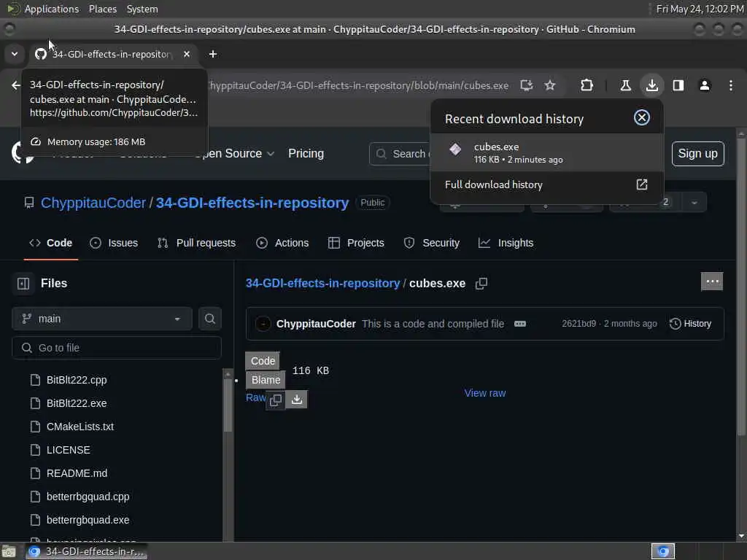Screen dimensions: 747x560
Task: Click the View raw link
Action: click(485, 393)
